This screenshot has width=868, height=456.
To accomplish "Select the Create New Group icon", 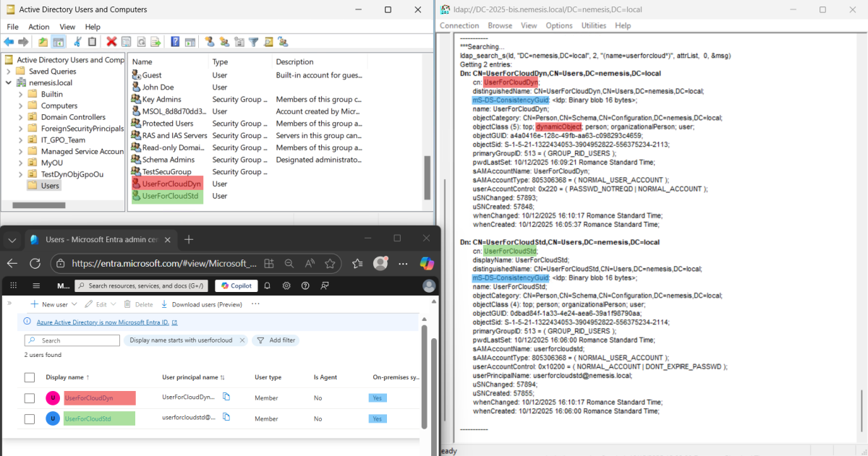I will pyautogui.click(x=226, y=41).
